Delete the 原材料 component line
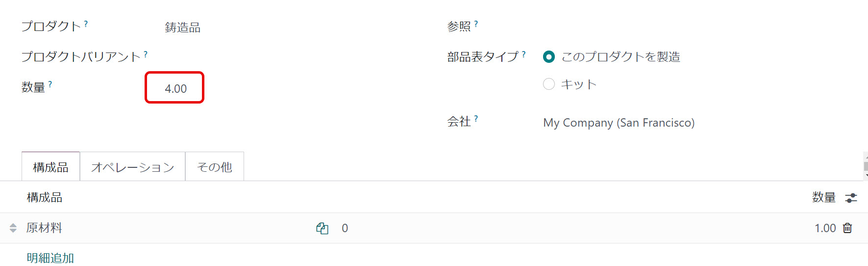Viewport: 868px width, 266px height. pyautogui.click(x=847, y=228)
